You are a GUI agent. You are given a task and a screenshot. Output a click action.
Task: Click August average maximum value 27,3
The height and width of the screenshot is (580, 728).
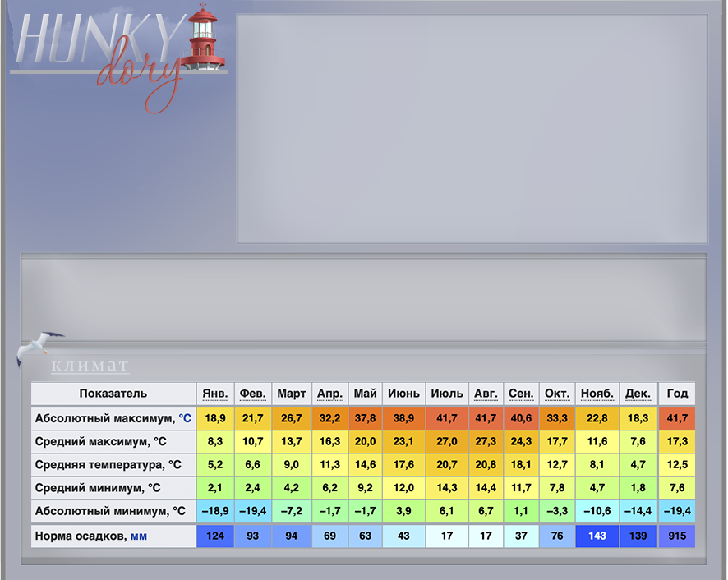click(x=486, y=442)
